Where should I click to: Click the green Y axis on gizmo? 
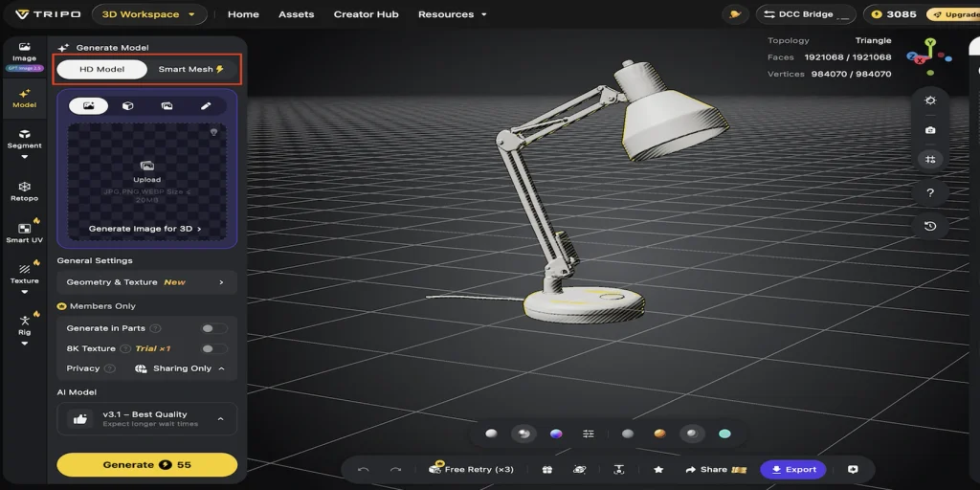[x=930, y=42]
